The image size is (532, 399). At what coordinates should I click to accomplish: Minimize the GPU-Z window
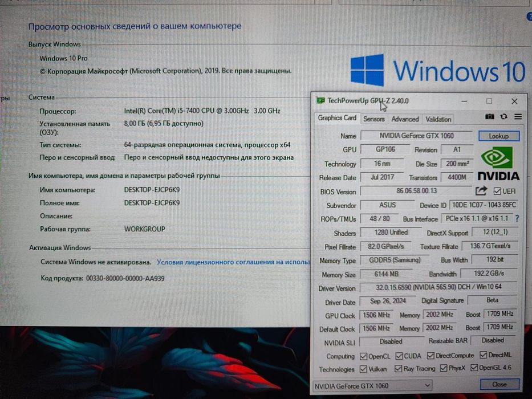point(464,101)
